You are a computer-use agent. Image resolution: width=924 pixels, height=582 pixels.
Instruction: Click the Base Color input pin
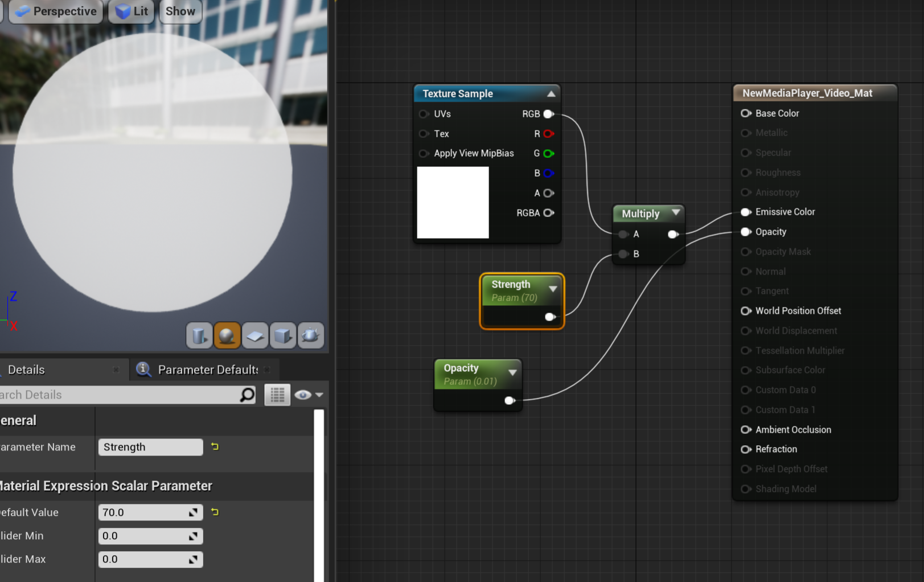[x=746, y=113]
